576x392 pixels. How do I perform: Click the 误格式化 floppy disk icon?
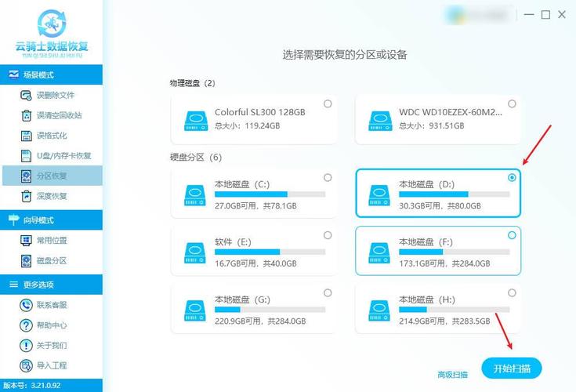(26, 136)
